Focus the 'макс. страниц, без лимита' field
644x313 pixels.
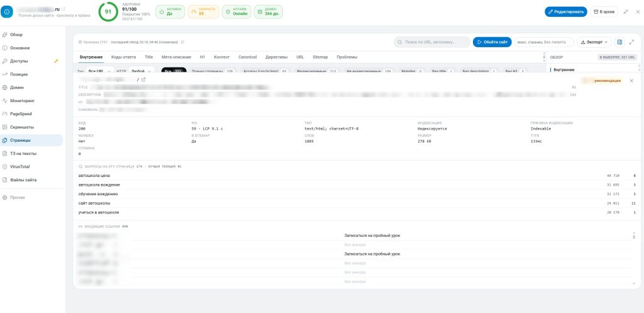[x=544, y=42]
